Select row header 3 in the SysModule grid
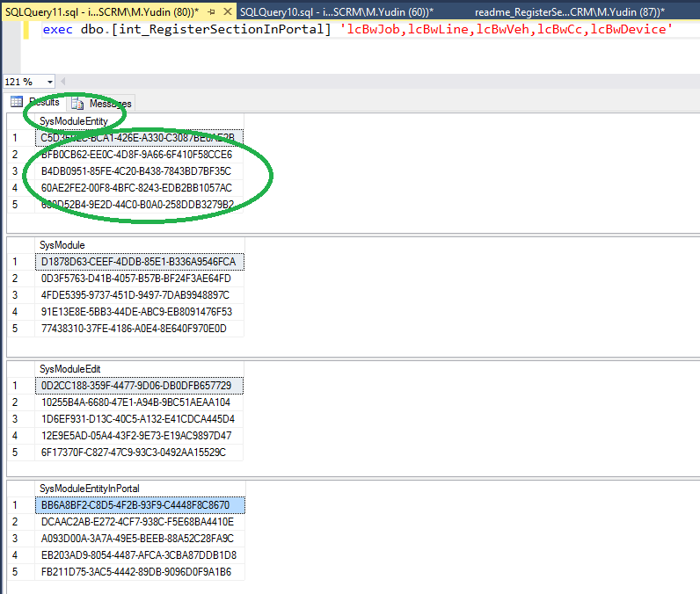 pyautogui.click(x=21, y=295)
